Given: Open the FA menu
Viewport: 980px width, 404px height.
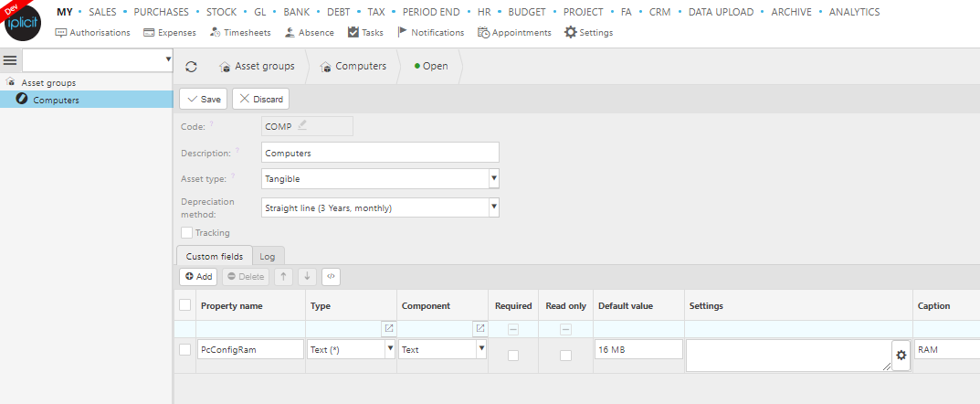Looking at the screenshot, I should 627,12.
